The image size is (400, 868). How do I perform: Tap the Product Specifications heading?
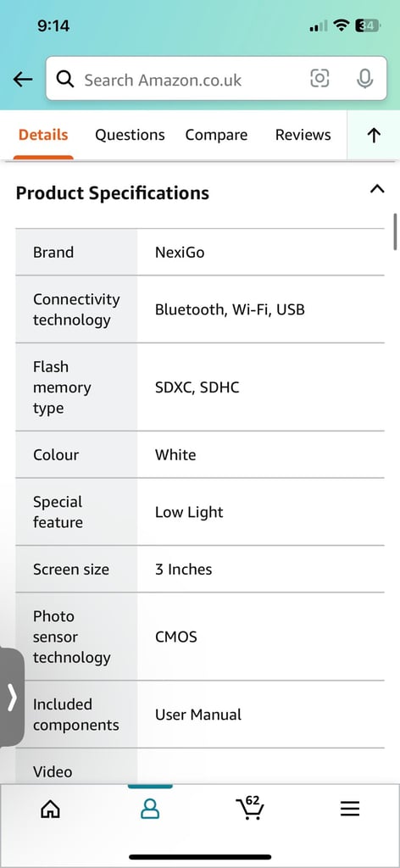point(113,193)
